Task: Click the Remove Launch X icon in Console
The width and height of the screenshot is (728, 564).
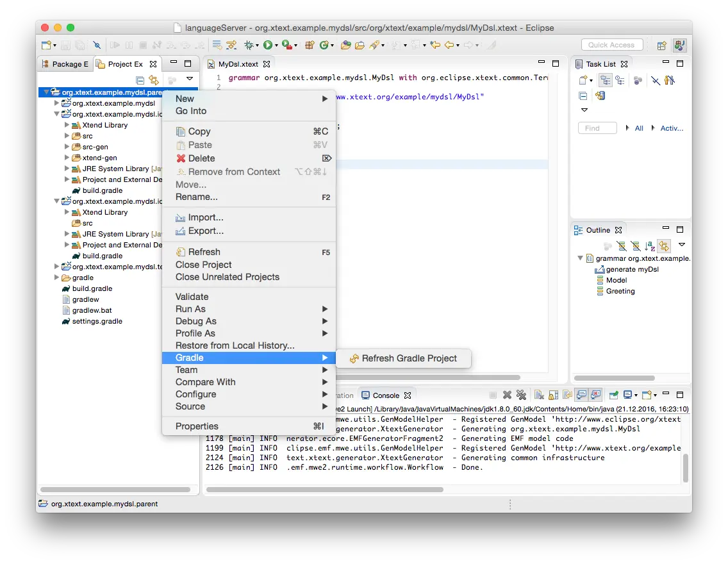Action: click(507, 395)
